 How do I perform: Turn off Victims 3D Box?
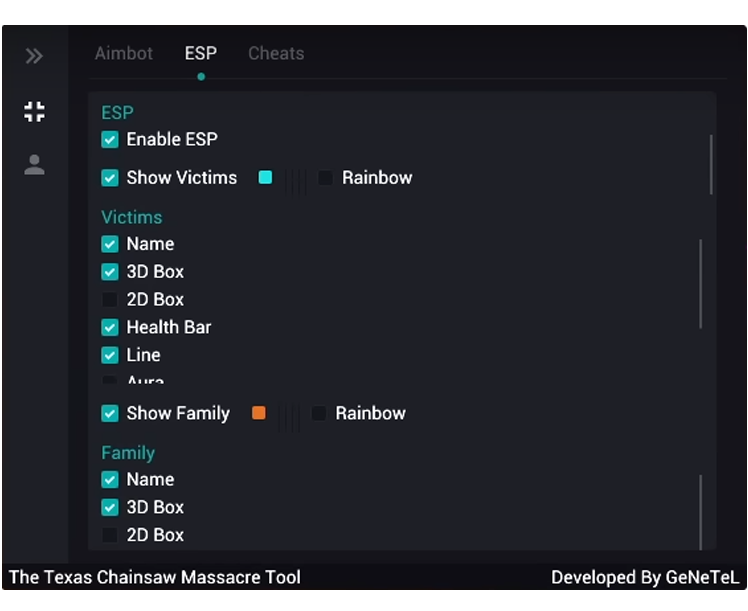coord(110,272)
